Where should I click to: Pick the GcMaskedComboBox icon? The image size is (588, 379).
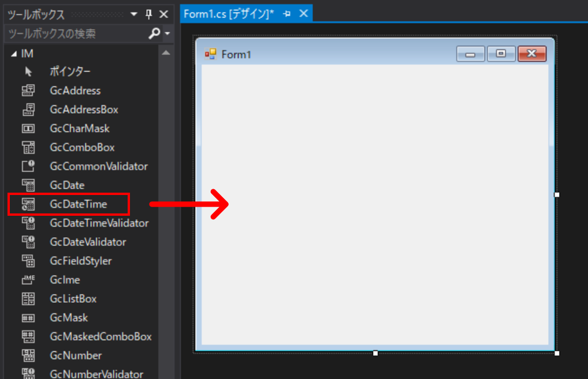click(x=28, y=336)
